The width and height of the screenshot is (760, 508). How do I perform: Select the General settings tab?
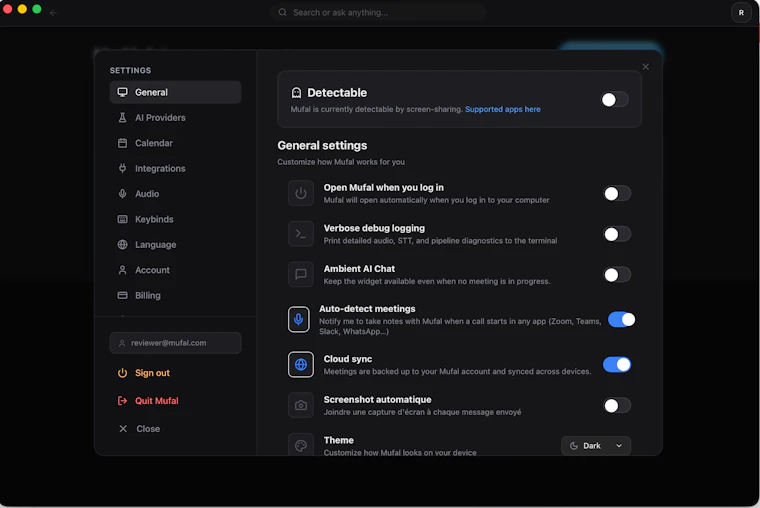pyautogui.click(x=175, y=92)
